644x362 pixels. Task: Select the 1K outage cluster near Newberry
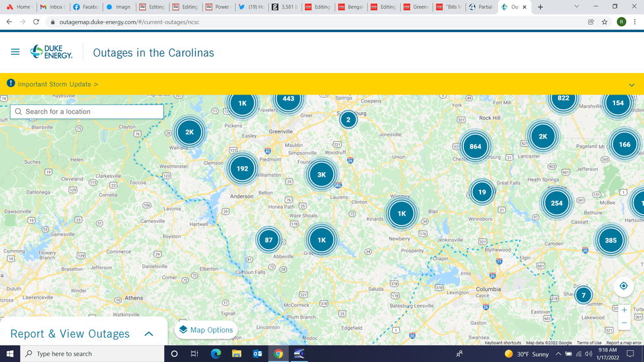point(402,214)
